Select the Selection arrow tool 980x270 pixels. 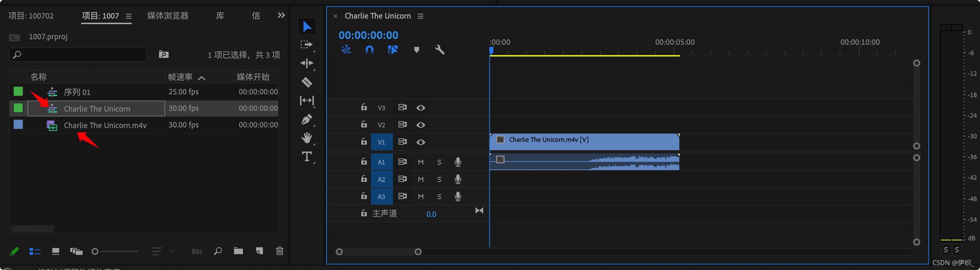(x=307, y=26)
